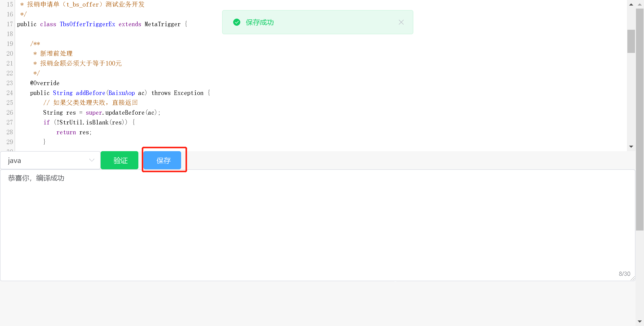Click the TbsOfferTriggerEx class name
Viewport: 644px width, 326px height.
[x=88, y=24]
